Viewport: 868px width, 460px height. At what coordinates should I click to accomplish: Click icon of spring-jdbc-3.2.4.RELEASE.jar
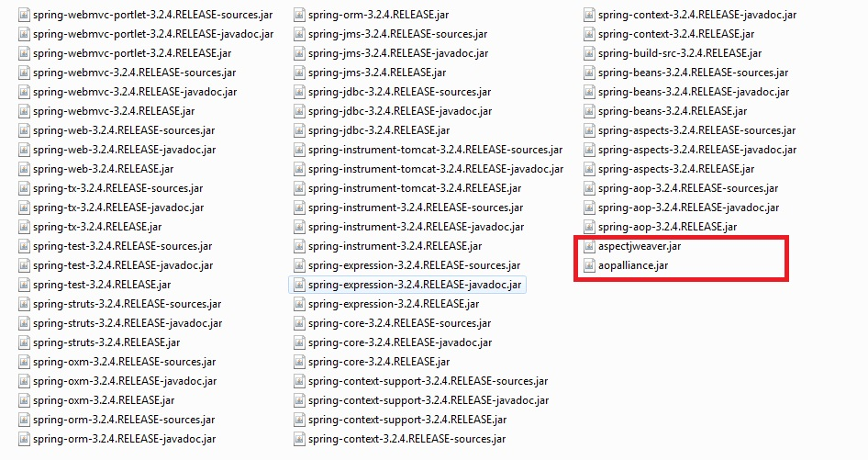point(299,130)
